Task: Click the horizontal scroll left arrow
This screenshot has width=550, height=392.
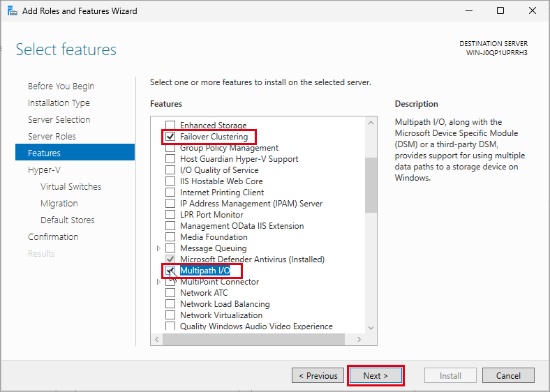Action: pyautogui.click(x=157, y=339)
